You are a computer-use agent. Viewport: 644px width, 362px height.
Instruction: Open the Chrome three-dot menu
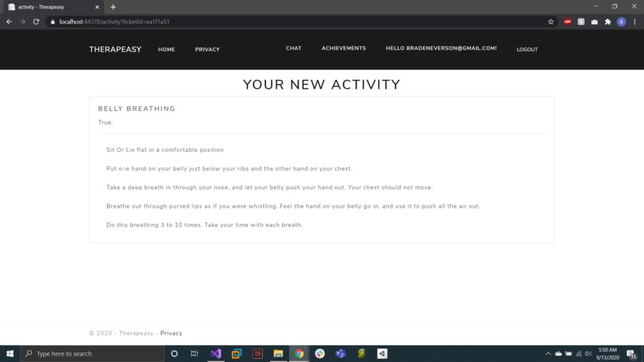pyautogui.click(x=635, y=22)
